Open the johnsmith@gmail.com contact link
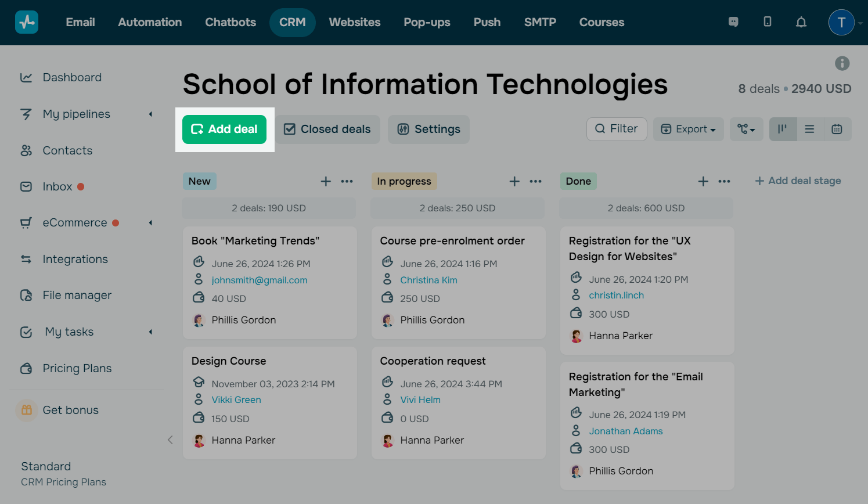Viewport: 868px width, 504px height. 259,280
